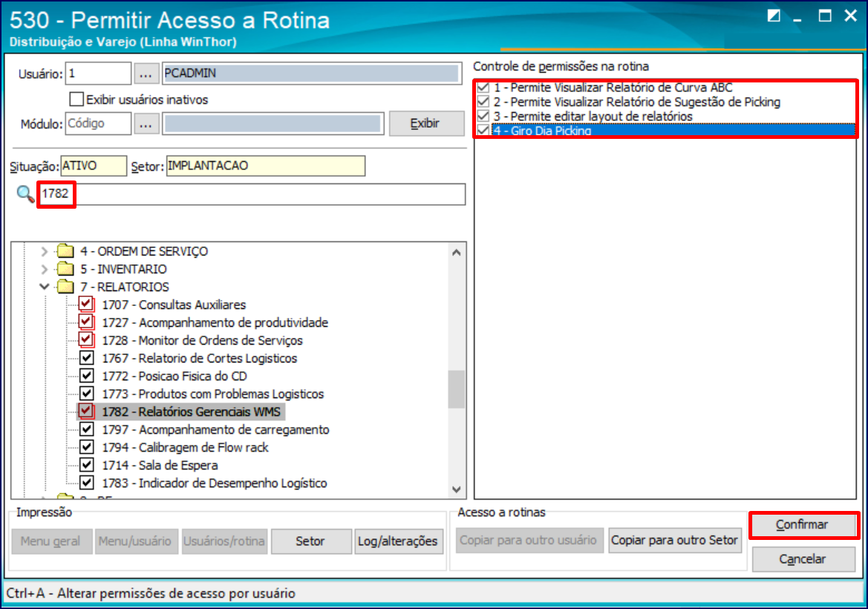868x609 pixels.
Task: Click the folder icon of 4 - ORDEM DE SERVIÇO
Action: click(x=65, y=251)
